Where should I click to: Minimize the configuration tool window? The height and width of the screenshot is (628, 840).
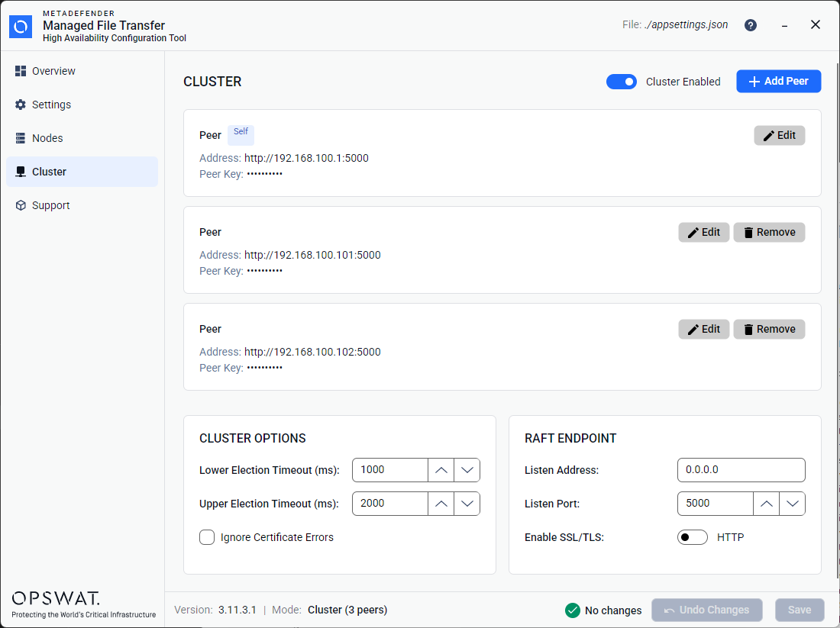click(784, 25)
